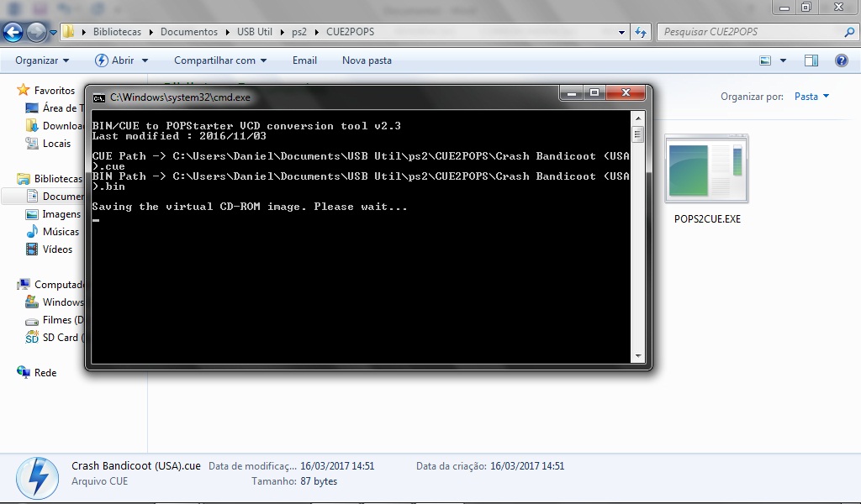Expand the Organizar dropdown menu
This screenshot has height=504, width=861.
pos(42,60)
